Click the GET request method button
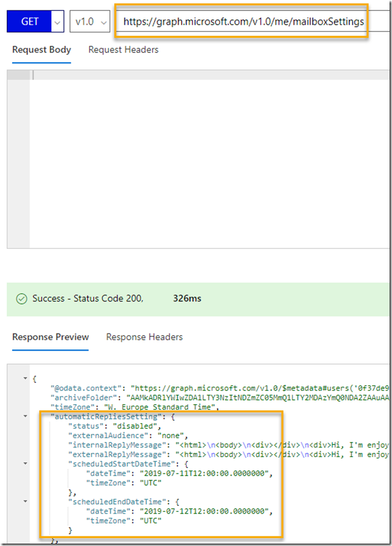Screen dimensions: 392x546 29,21
